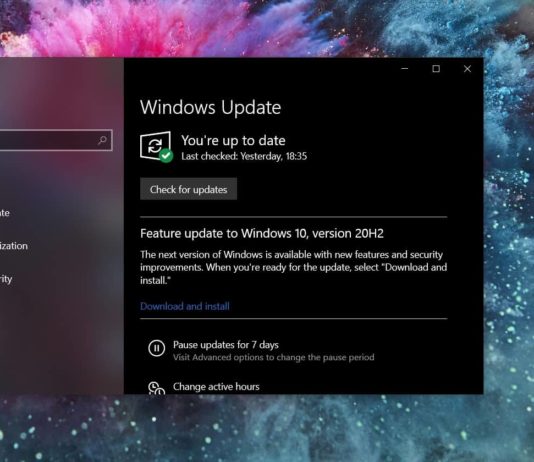The image size is (534, 462).
Task: Click the Windows Update page heading
Action: (210, 107)
